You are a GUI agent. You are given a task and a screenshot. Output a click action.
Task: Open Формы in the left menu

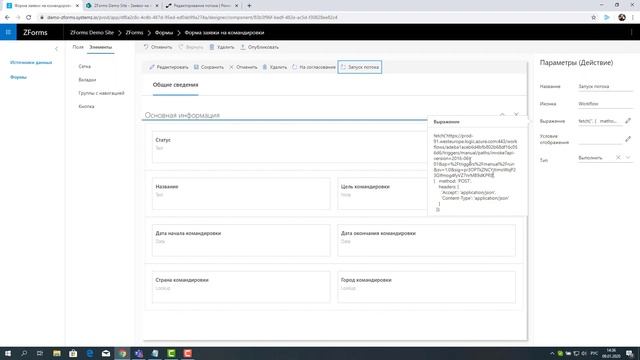(x=18, y=77)
